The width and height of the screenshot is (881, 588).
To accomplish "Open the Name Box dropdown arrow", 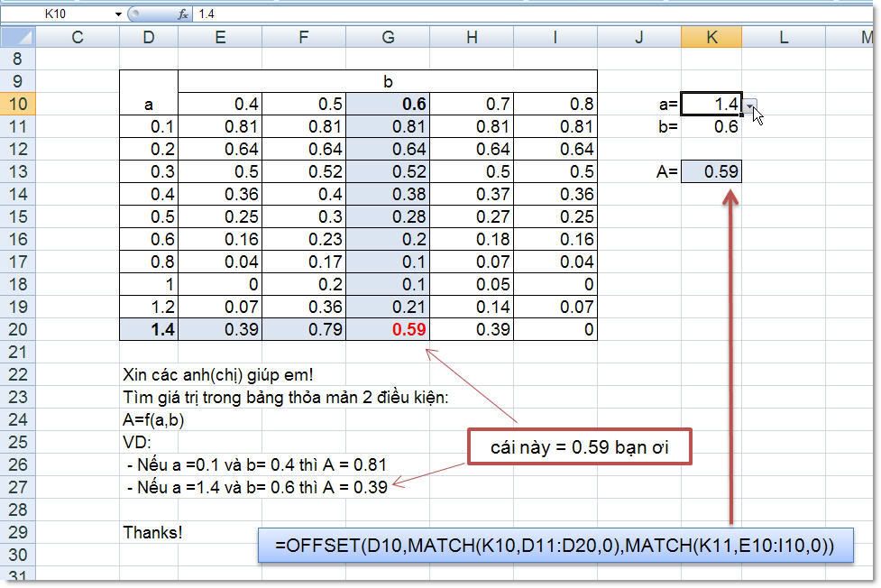I will 118,14.
